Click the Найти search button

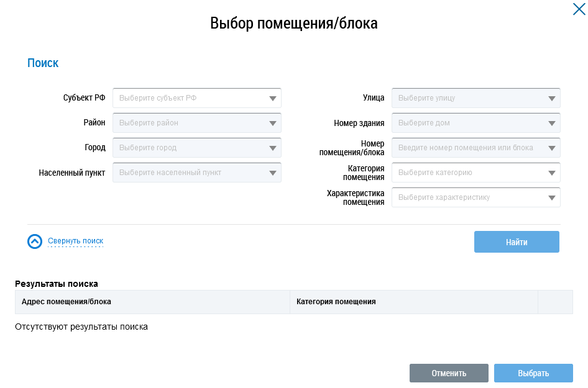tap(516, 242)
